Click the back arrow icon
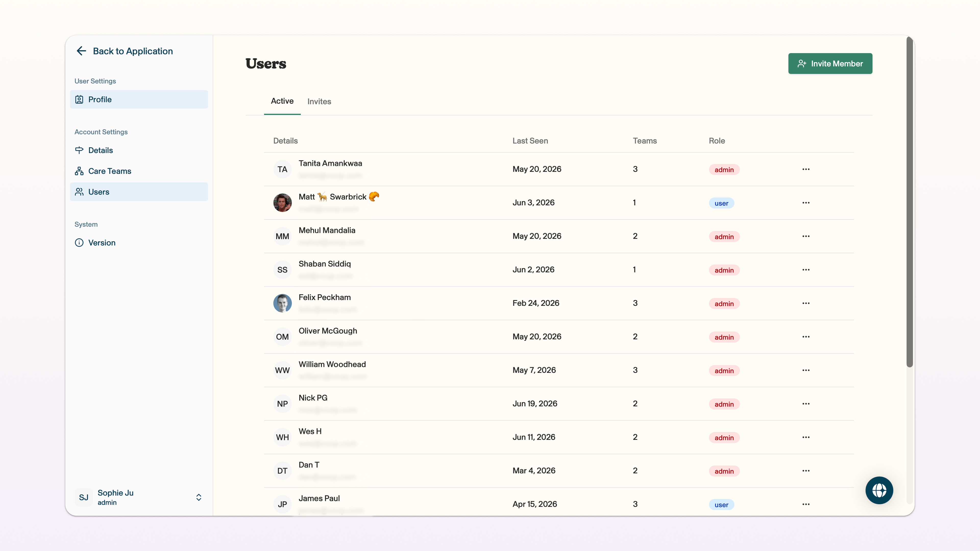Viewport: 980px width, 551px height. (81, 51)
